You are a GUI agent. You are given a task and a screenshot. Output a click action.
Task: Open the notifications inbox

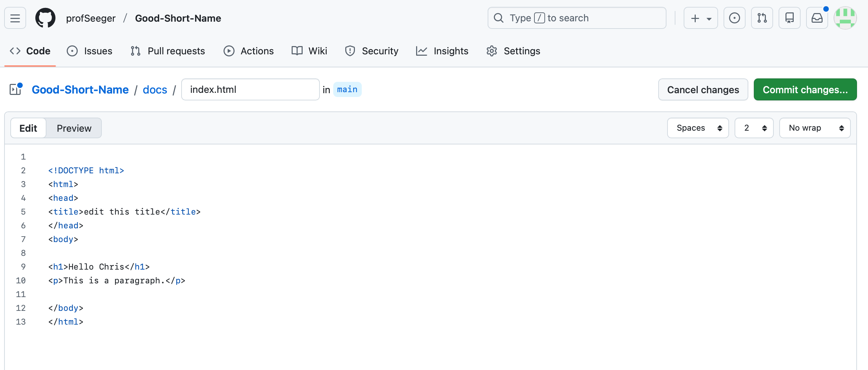(x=817, y=18)
